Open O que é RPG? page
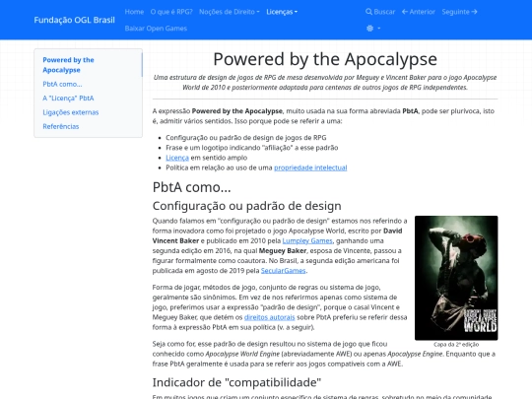This screenshot has height=399, width=532. [x=171, y=12]
